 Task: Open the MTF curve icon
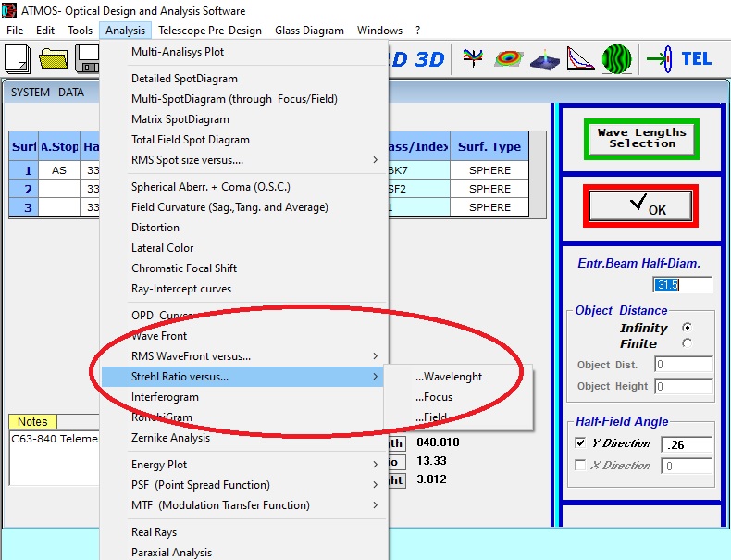(x=580, y=58)
